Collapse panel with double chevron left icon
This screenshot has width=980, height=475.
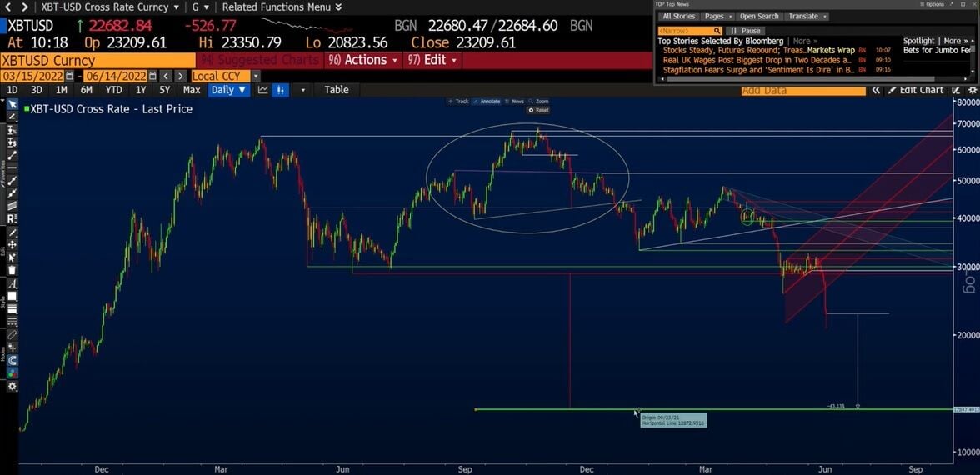pos(877,90)
